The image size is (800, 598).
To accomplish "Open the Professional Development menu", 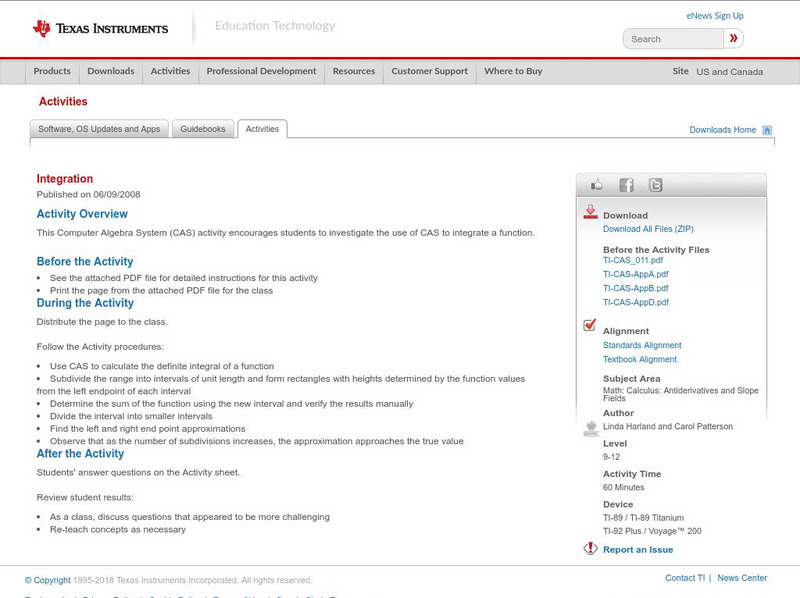I will click(261, 71).
